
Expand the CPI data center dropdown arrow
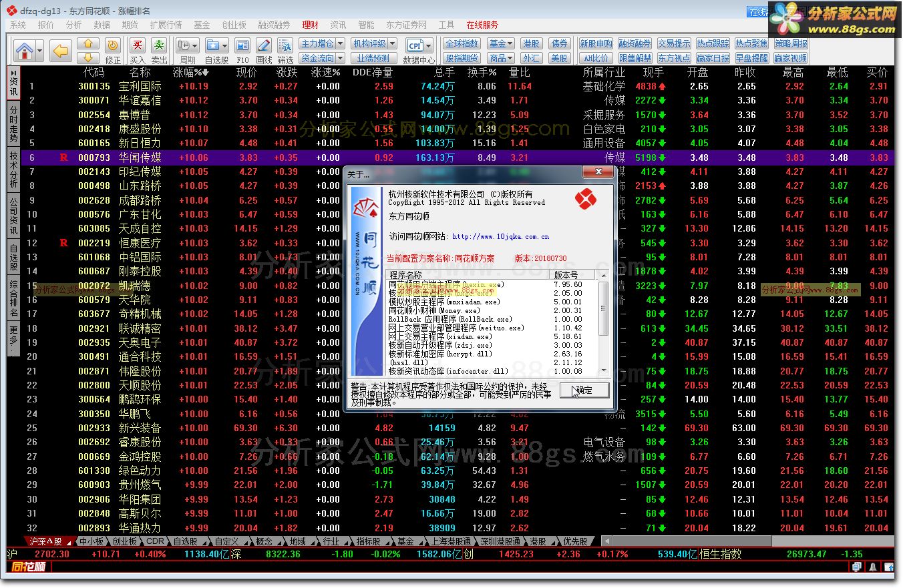tap(427, 45)
